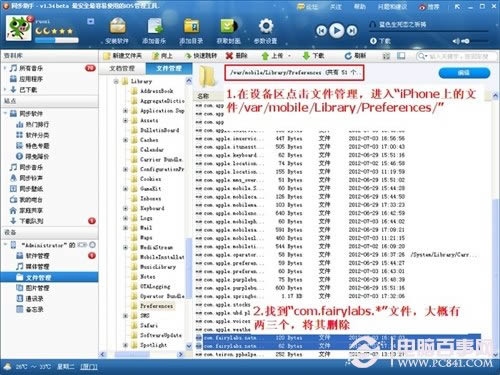Open 快速跳转 quick jump
Image resolution: width=500 pixels, height=375 pixels.
click(201, 56)
